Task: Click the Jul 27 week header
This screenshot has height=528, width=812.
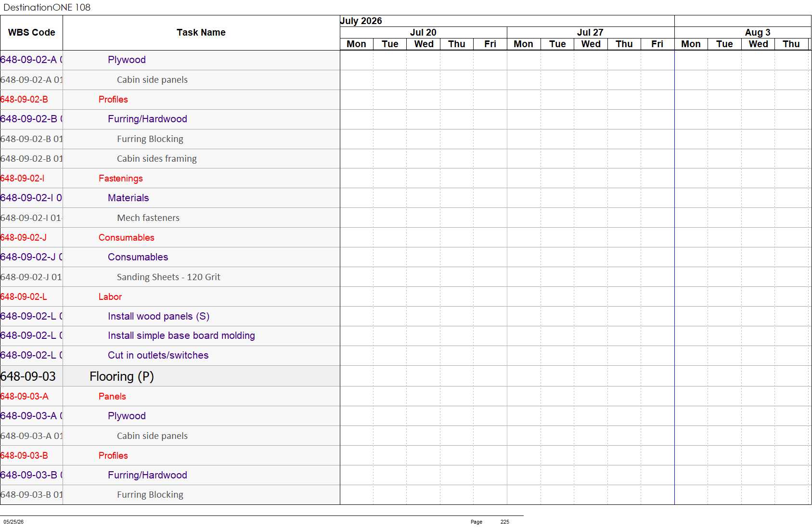Action: click(590, 32)
